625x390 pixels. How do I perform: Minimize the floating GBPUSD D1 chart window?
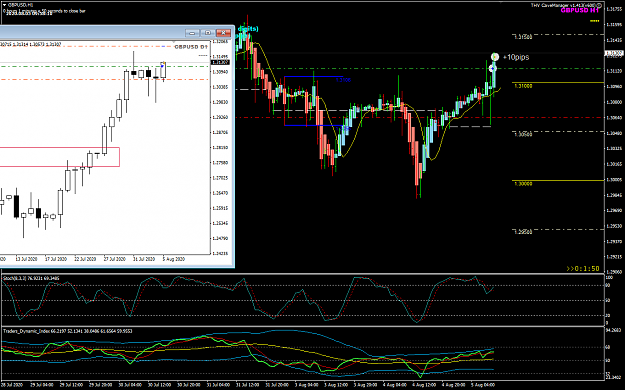pos(192,33)
